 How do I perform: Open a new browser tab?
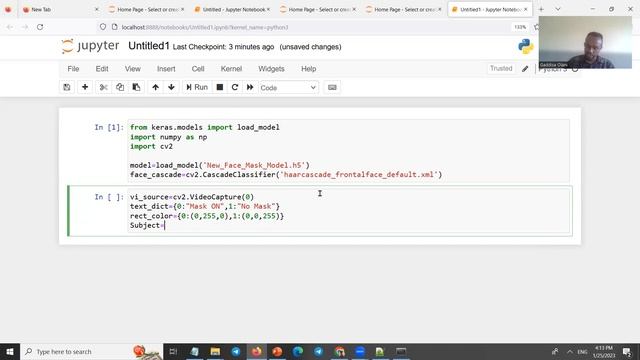click(541, 9)
